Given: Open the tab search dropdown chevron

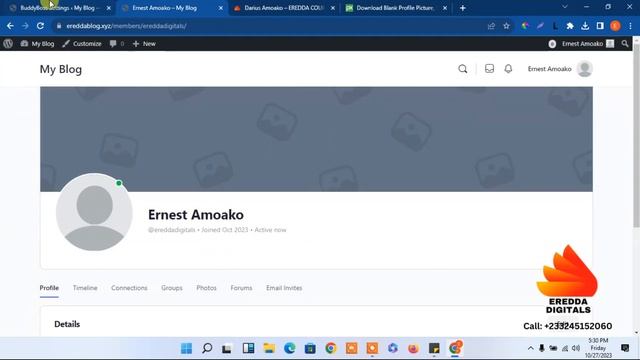Looking at the screenshot, I should [x=565, y=7].
